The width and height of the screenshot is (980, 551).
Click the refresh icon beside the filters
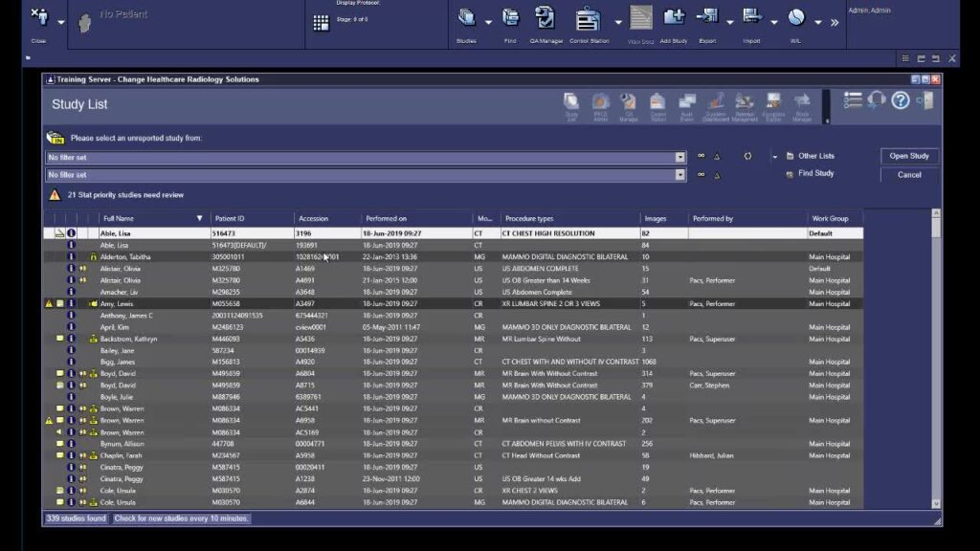pyautogui.click(x=747, y=156)
